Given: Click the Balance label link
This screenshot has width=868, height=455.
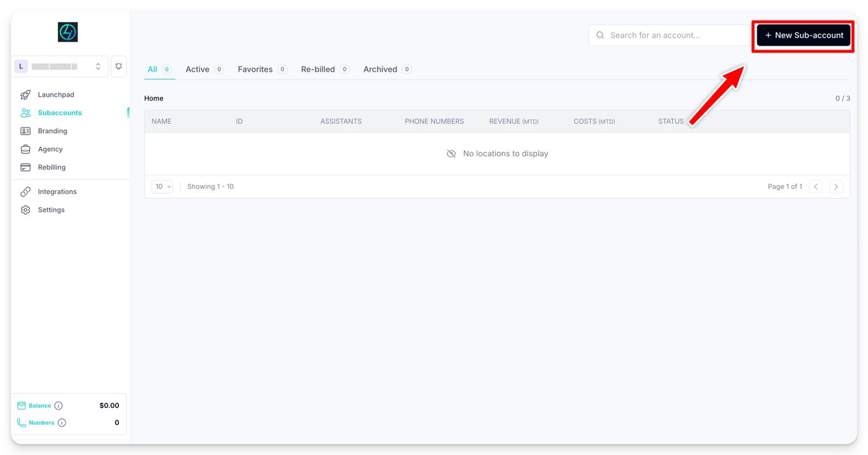Looking at the screenshot, I should (x=40, y=405).
